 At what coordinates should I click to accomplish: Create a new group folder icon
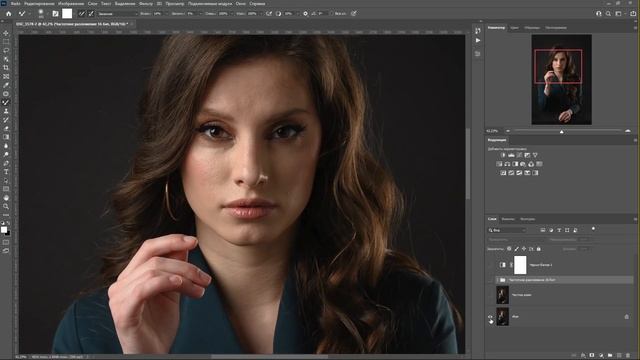[610, 356]
